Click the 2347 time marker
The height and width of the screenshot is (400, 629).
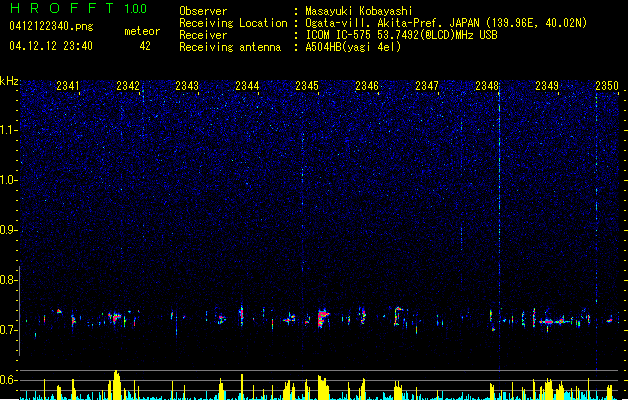427,86
